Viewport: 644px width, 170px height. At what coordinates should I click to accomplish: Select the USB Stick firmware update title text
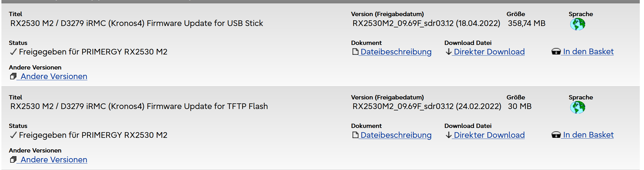(137, 23)
